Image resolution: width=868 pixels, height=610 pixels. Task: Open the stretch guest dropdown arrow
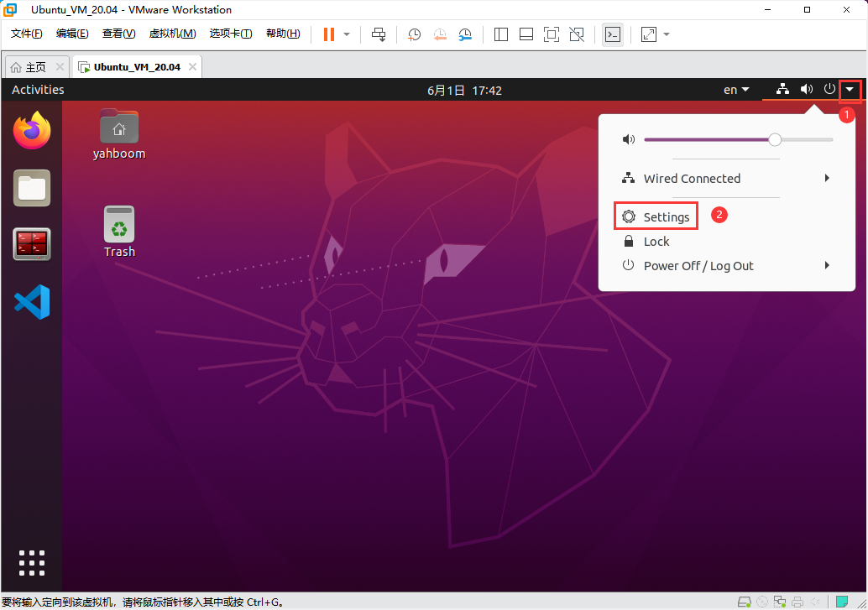tap(667, 34)
